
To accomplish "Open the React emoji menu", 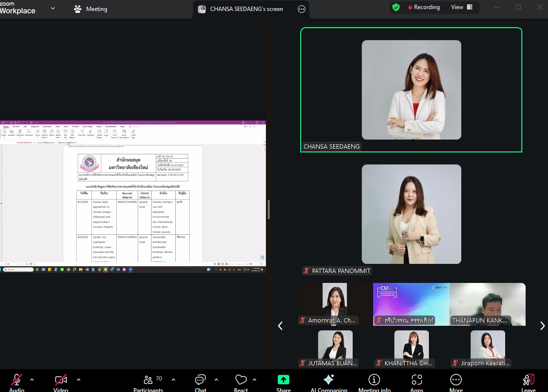I will (241, 381).
